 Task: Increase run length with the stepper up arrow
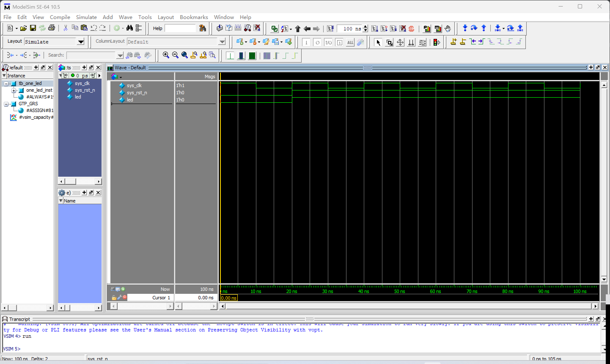tap(365, 27)
